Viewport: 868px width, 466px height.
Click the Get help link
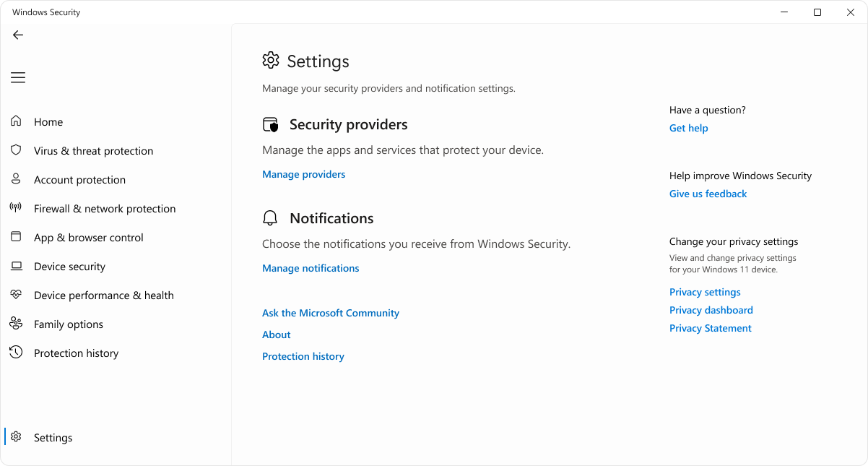tap(688, 128)
